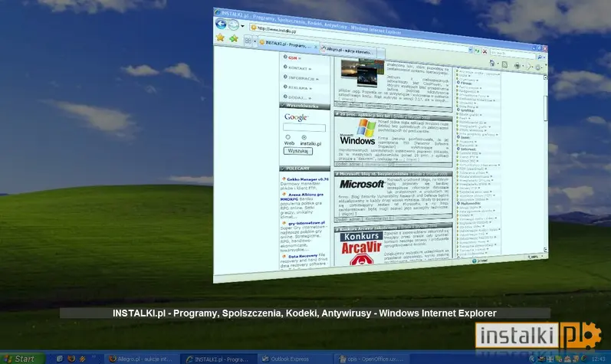Go forward with the IE Forward arrow
Viewport: 611px width, 364px height.
pyautogui.click(x=233, y=25)
